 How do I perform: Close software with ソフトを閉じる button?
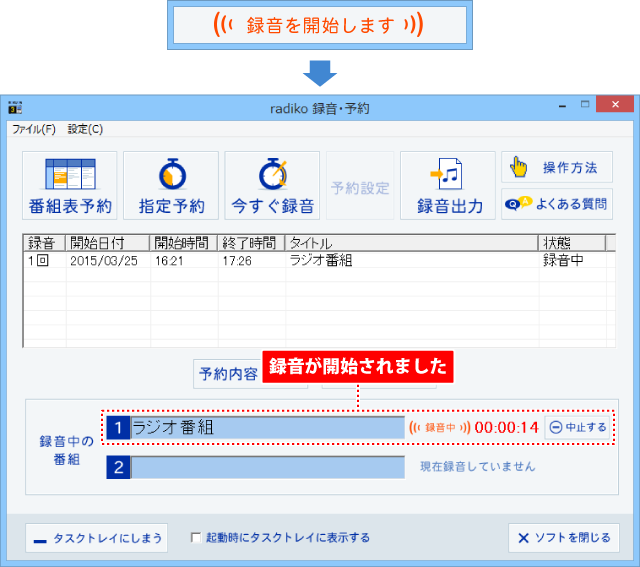pos(564,538)
